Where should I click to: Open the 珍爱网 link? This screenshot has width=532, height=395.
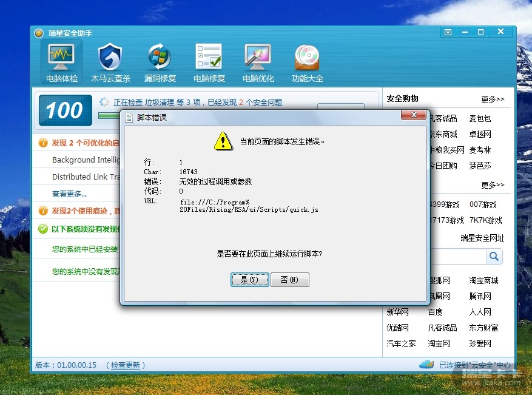(480, 343)
